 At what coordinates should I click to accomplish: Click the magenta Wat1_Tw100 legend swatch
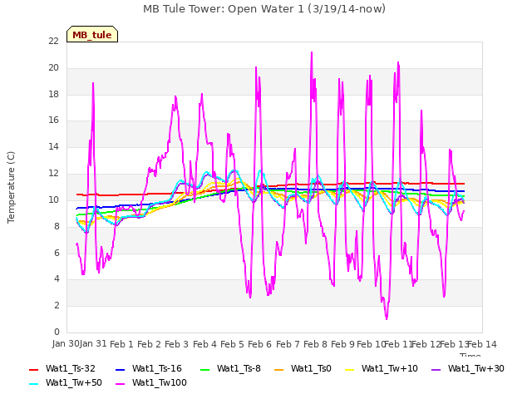pos(121,384)
